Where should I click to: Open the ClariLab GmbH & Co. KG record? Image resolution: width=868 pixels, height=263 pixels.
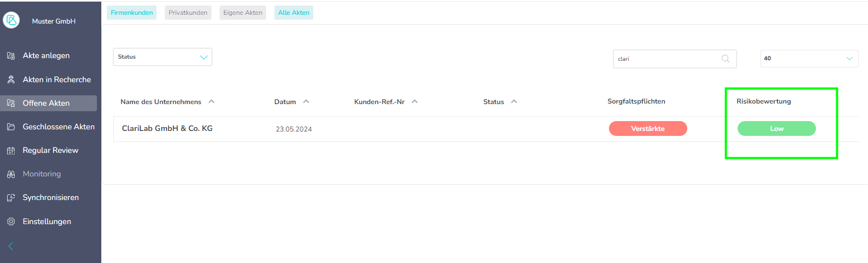(167, 128)
